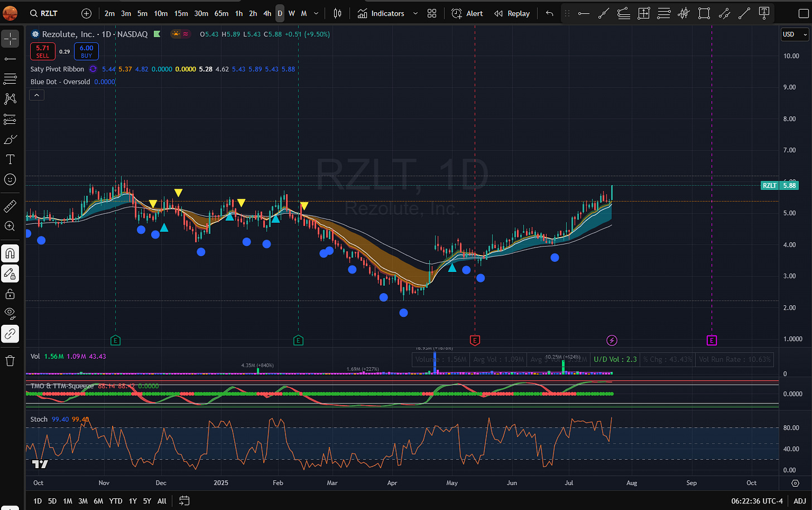
Task: Select the bars pattern tool in favorites toolbar
Action: (684, 13)
